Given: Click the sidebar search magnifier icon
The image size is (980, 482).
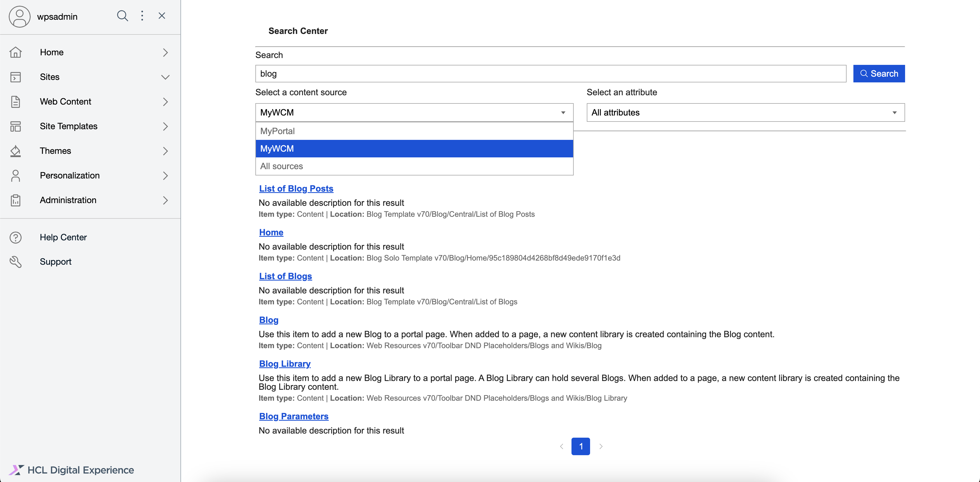Looking at the screenshot, I should pos(122,16).
